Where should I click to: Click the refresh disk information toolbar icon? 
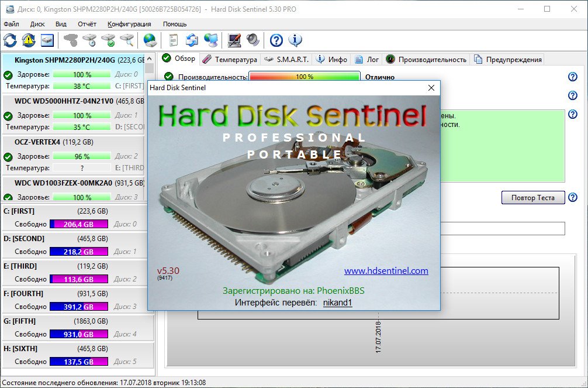(10, 40)
